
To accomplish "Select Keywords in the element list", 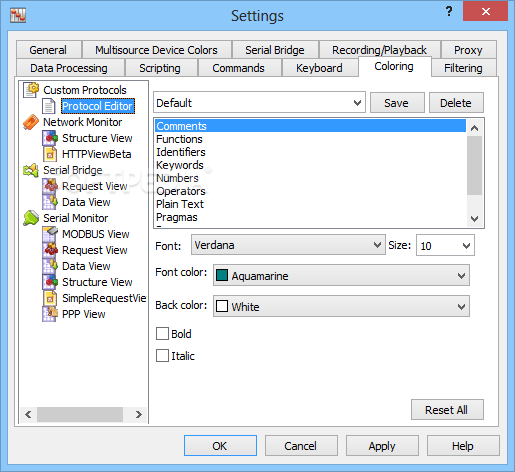I will pos(310,165).
